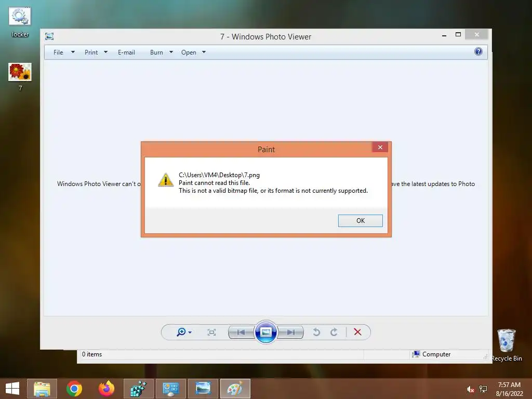
Task: Click the '0 items' status bar text
Action: (x=92, y=354)
